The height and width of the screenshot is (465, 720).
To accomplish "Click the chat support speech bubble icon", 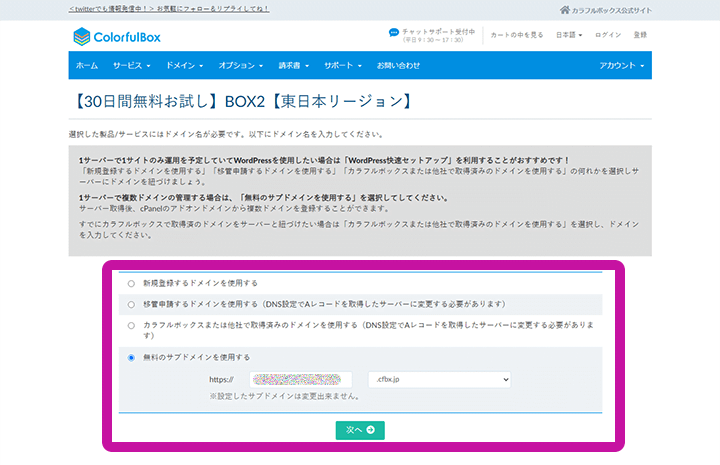I will click(x=393, y=33).
